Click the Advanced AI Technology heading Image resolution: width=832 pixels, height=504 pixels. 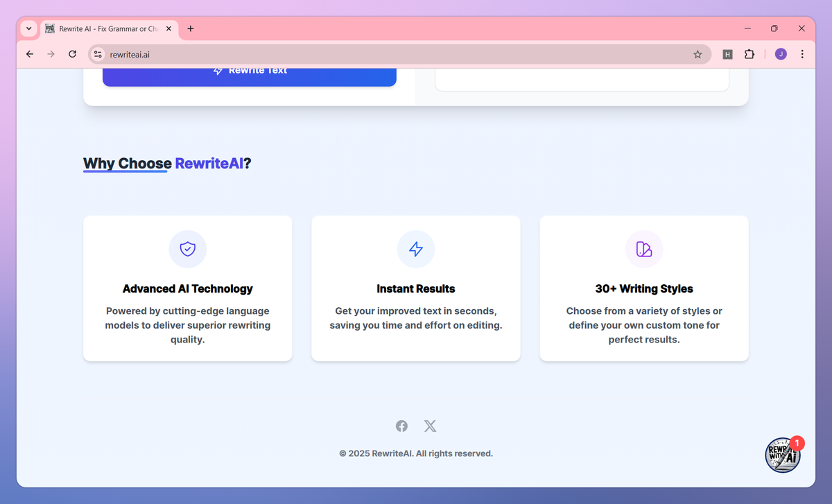tap(188, 288)
